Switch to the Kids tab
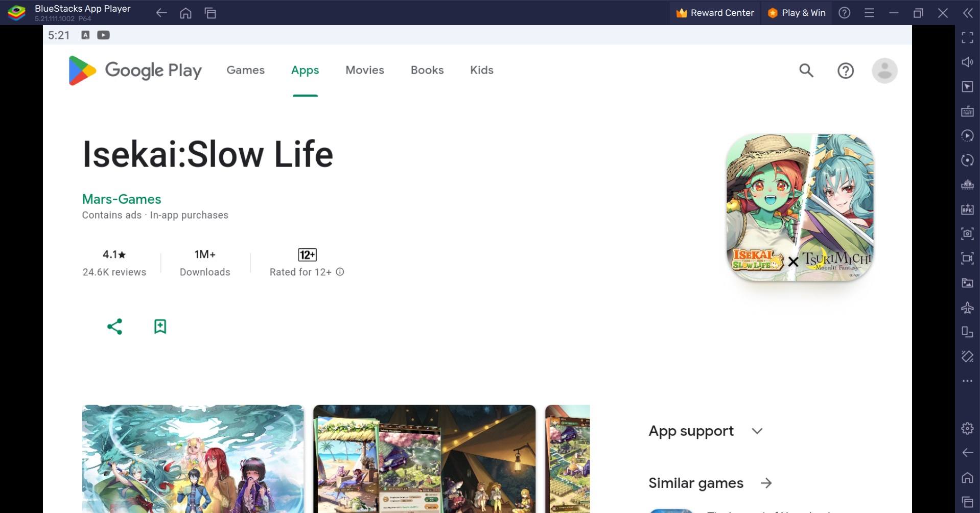This screenshot has height=513, width=980. pos(482,70)
